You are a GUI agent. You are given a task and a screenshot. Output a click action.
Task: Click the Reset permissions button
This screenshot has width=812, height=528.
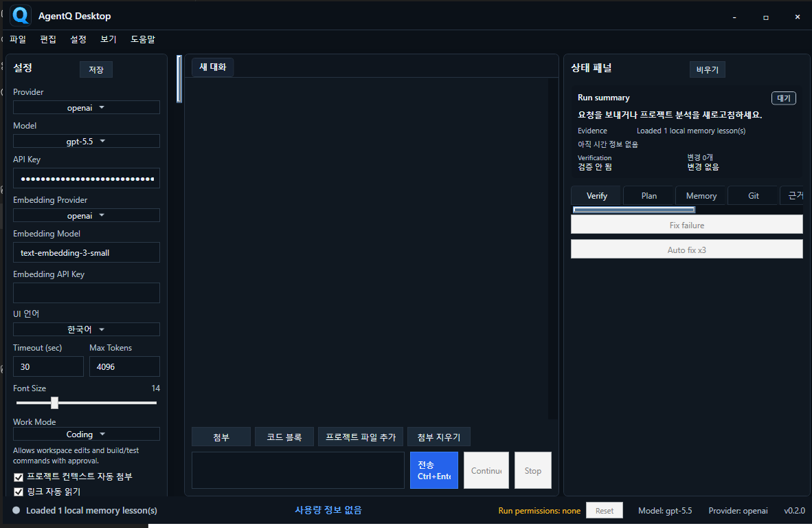pyautogui.click(x=605, y=510)
